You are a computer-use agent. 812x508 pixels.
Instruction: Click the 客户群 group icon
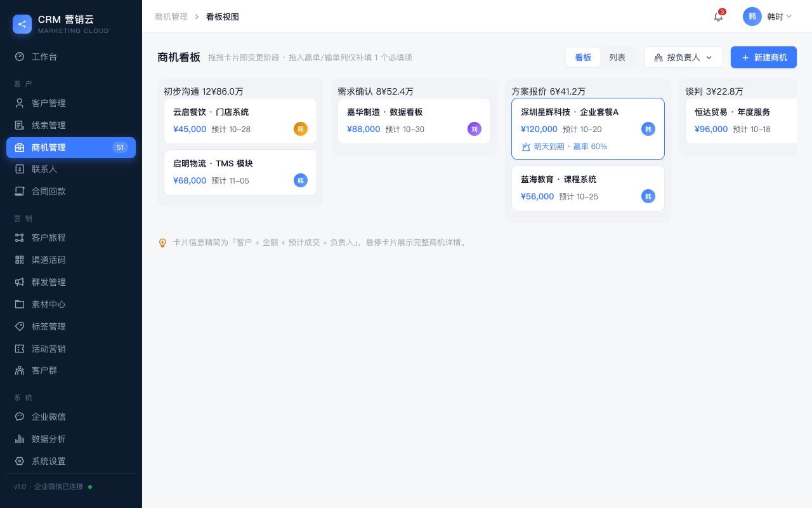20,370
